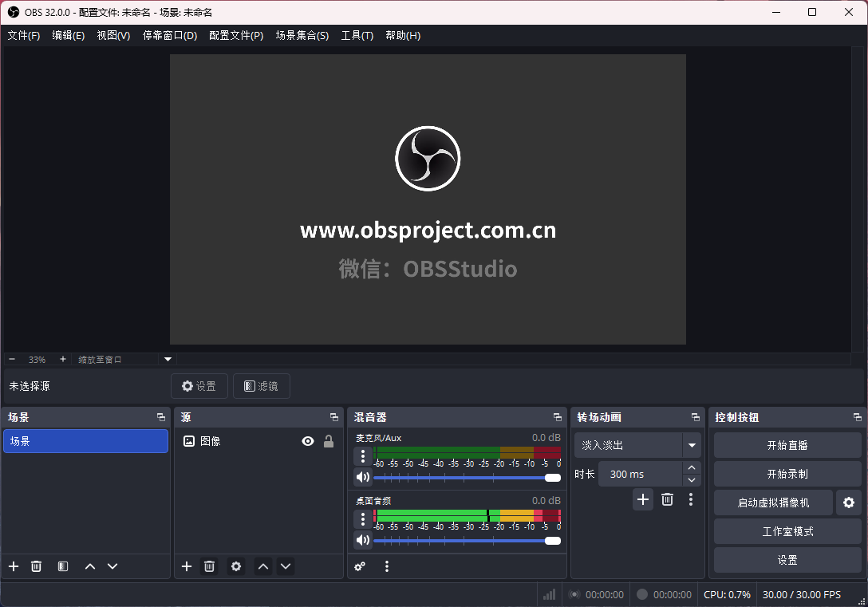Viewport: 868px width, 607px height.
Task: Delete the selected scene via trash icon
Action: [36, 566]
